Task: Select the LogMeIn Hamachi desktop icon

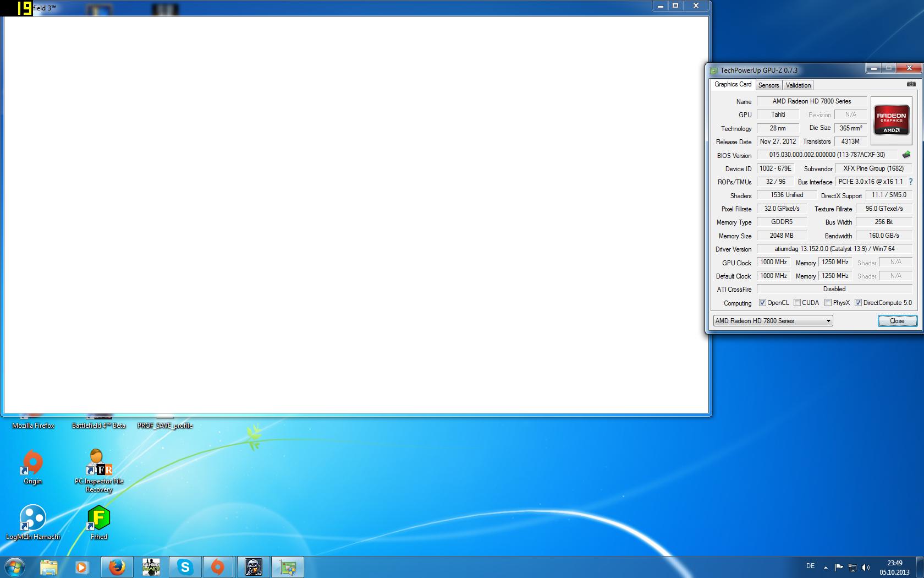Action: (x=33, y=522)
